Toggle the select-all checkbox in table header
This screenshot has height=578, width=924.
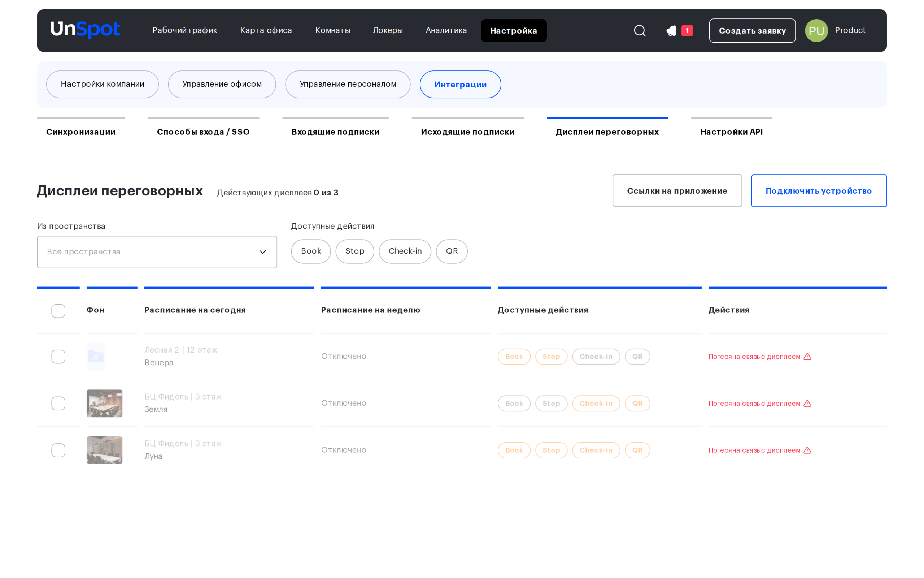58,311
